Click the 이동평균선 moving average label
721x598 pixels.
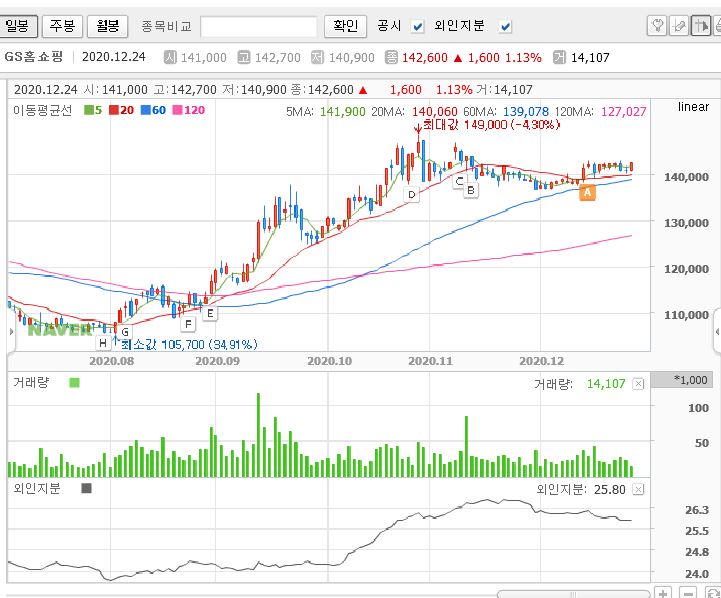(42, 110)
